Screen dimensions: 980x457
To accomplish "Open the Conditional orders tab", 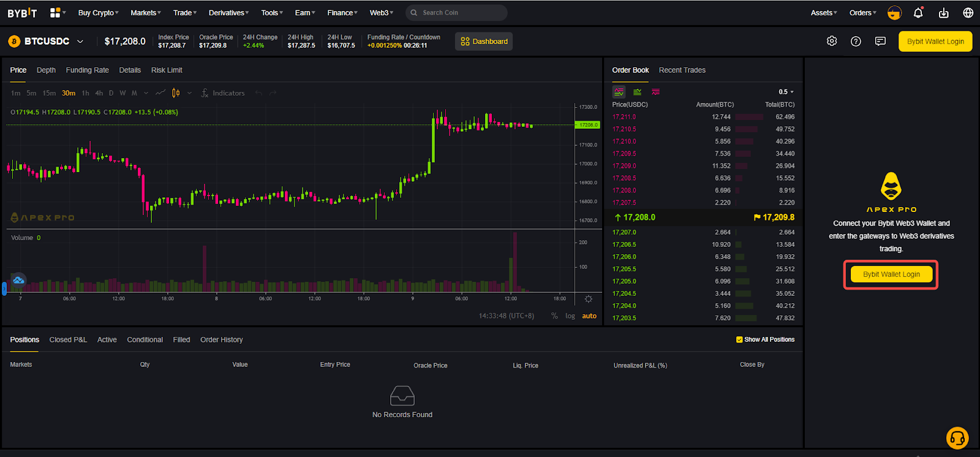I will click(145, 340).
